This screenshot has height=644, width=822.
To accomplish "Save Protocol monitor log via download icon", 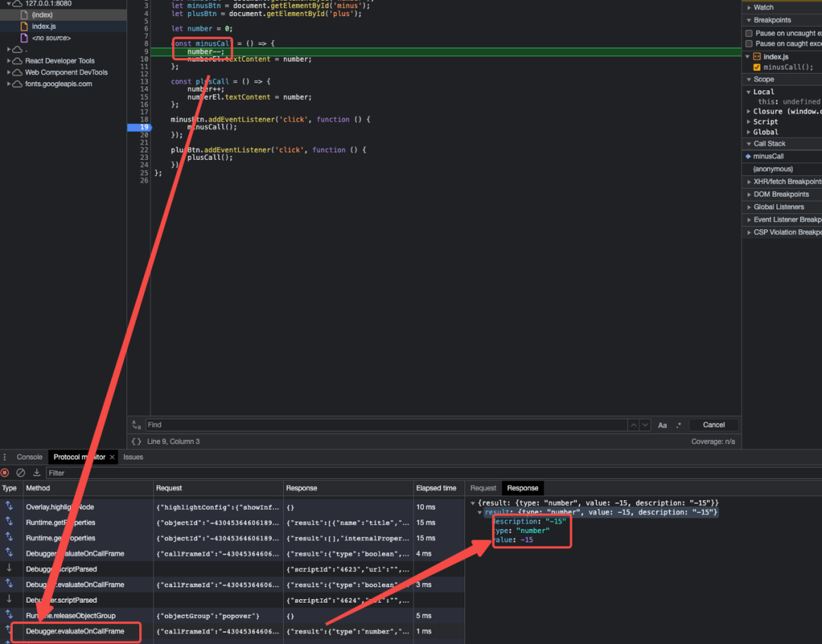I will tap(37, 473).
